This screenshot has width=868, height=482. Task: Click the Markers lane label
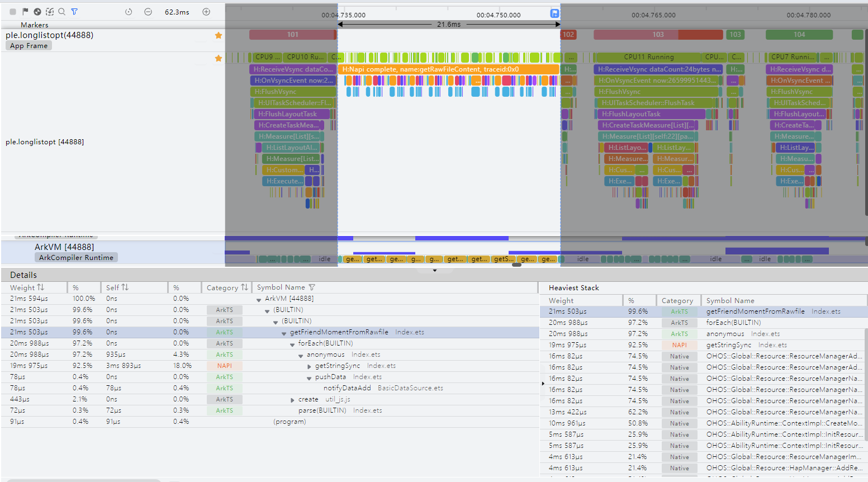click(x=35, y=25)
